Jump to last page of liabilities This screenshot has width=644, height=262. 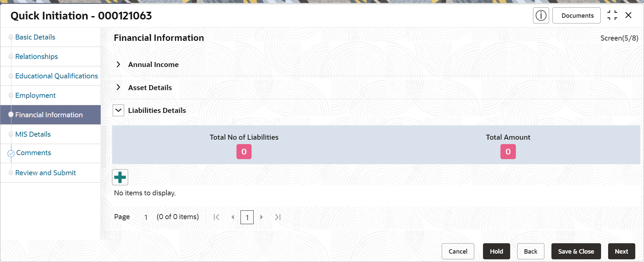tap(278, 217)
